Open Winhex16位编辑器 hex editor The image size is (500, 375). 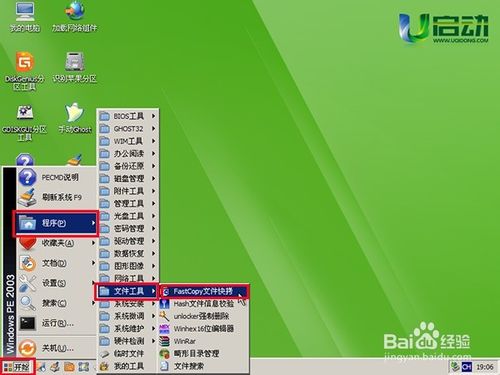(x=204, y=329)
